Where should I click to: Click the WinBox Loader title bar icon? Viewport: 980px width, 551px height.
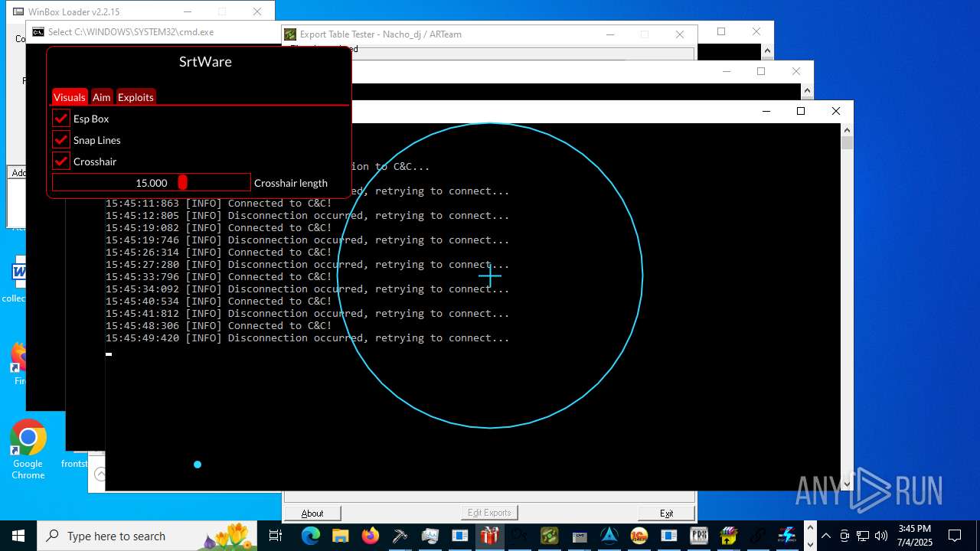tap(18, 11)
